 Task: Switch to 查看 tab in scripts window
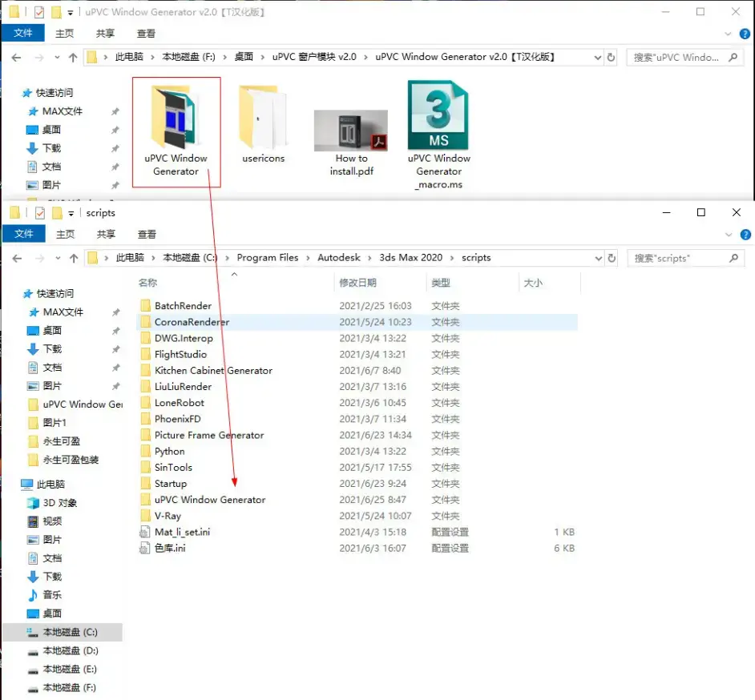(147, 235)
